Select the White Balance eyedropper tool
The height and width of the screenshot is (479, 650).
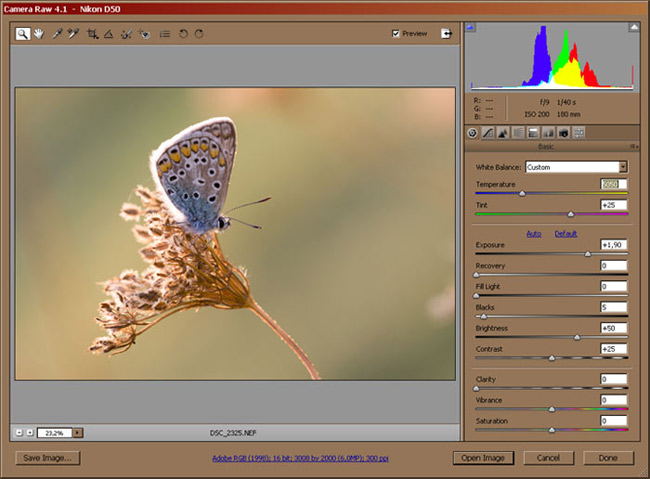tap(57, 34)
